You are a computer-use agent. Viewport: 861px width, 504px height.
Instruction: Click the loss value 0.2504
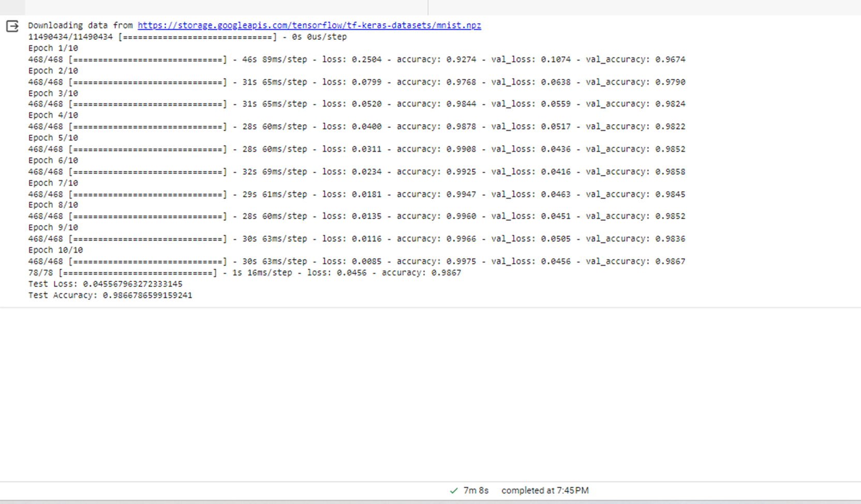[367, 59]
